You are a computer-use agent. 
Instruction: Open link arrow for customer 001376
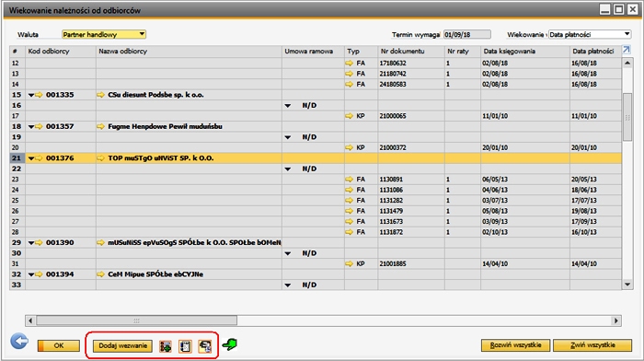(x=39, y=158)
